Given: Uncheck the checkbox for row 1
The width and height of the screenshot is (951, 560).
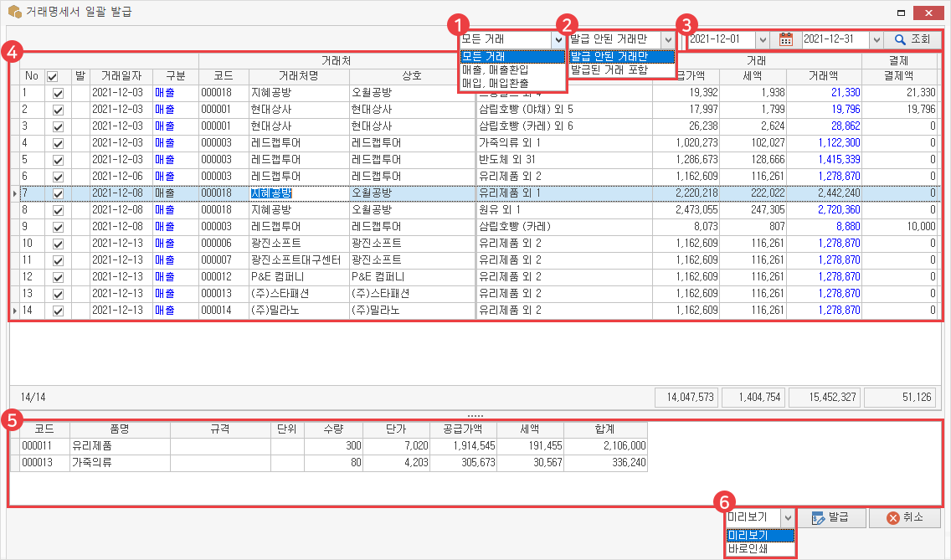Looking at the screenshot, I should pos(59,94).
